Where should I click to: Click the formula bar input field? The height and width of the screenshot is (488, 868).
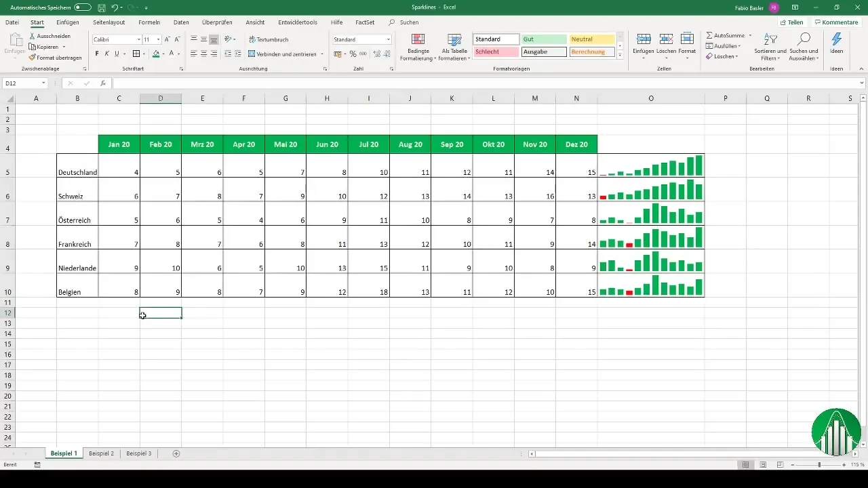pyautogui.click(x=485, y=83)
